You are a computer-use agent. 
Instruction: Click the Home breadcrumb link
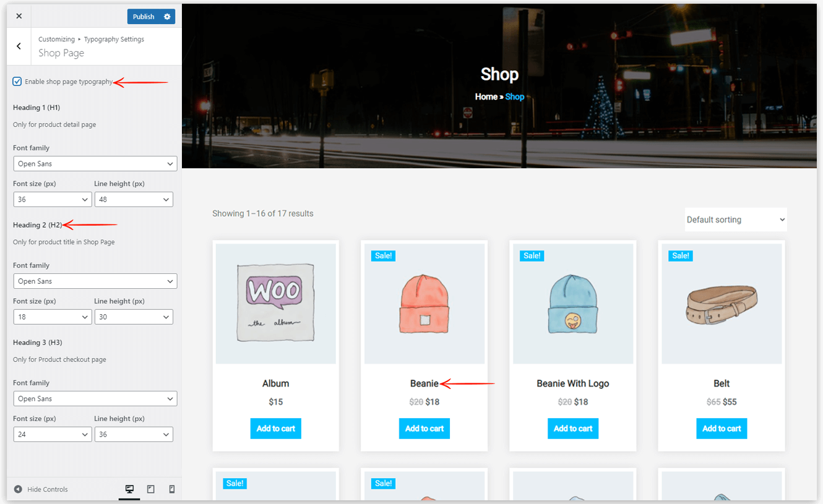tap(486, 96)
